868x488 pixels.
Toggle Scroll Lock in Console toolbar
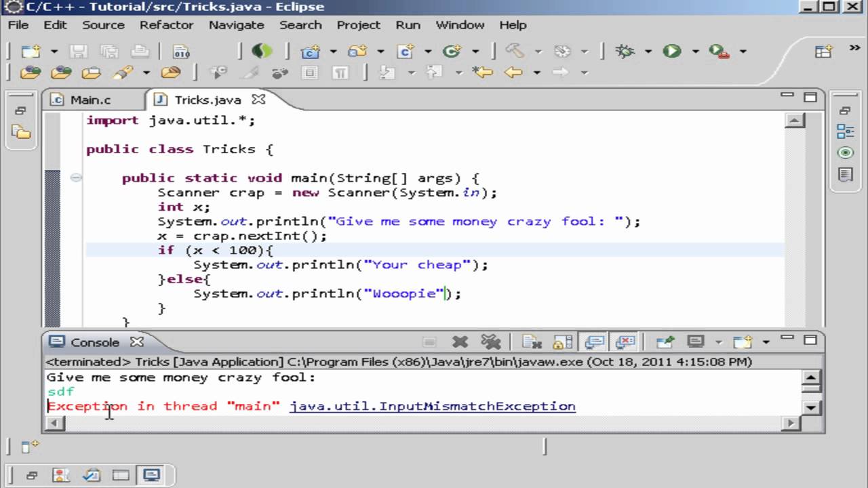point(563,342)
